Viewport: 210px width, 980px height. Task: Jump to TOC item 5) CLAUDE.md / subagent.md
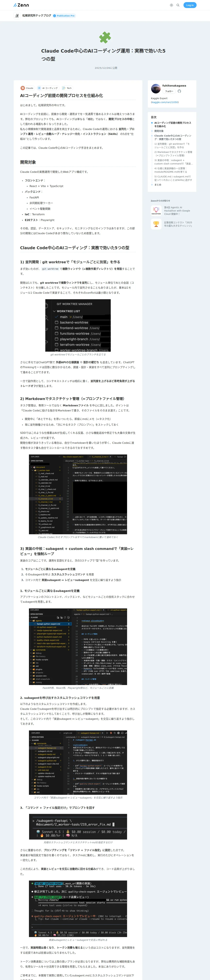pyautogui.click(x=173, y=178)
